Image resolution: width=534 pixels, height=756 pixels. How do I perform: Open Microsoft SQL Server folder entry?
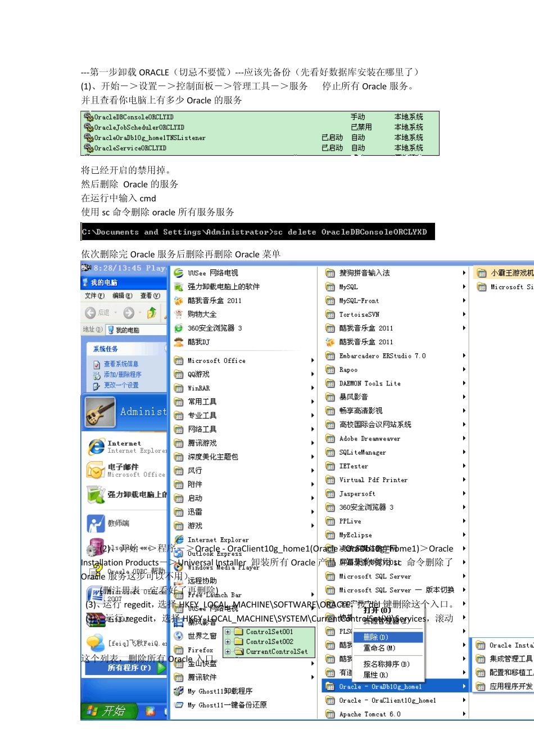[x=368, y=577]
